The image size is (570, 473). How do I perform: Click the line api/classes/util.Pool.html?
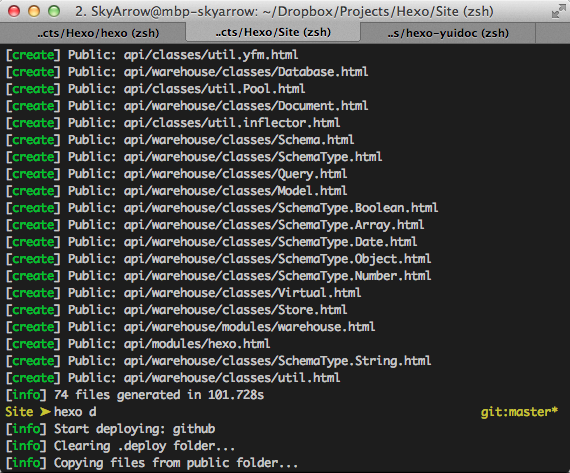[155, 89]
